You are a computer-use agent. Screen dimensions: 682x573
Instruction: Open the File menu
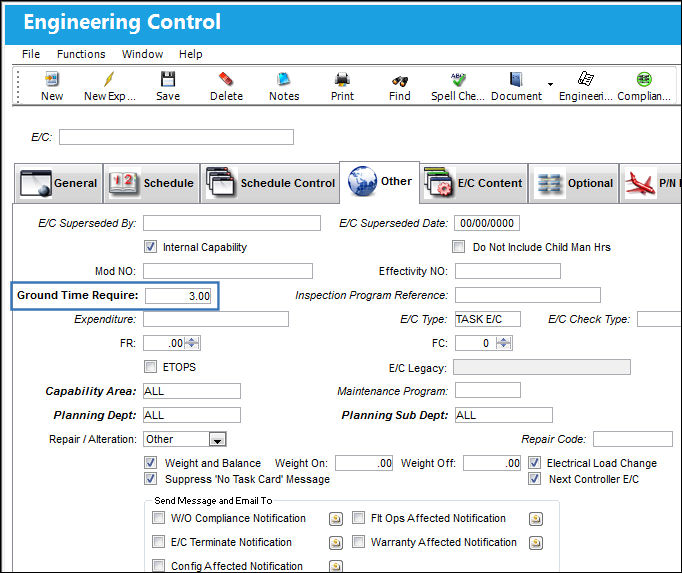click(31, 54)
